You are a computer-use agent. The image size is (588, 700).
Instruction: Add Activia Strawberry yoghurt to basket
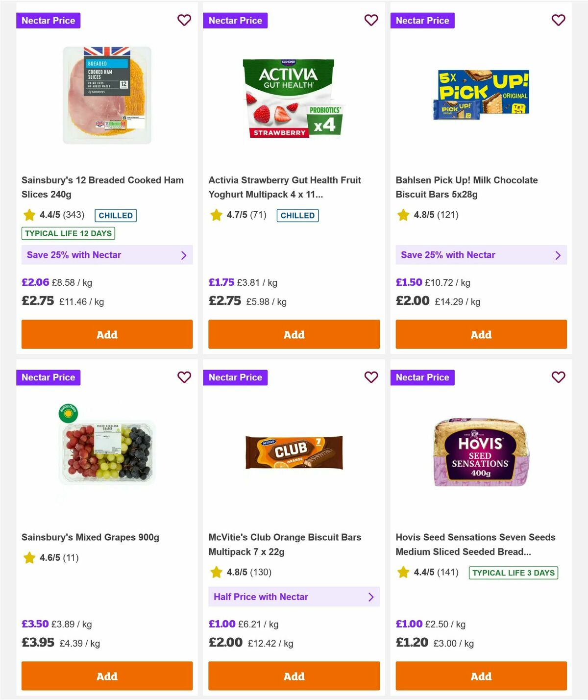(294, 334)
